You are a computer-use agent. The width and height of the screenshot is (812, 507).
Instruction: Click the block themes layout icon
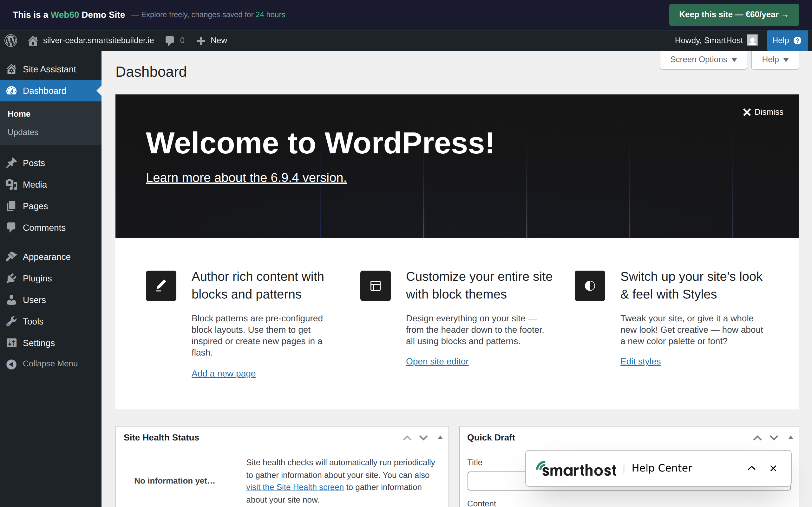click(x=375, y=286)
